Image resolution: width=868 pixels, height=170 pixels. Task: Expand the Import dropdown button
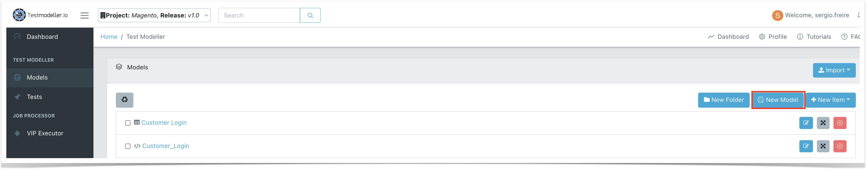tap(834, 70)
